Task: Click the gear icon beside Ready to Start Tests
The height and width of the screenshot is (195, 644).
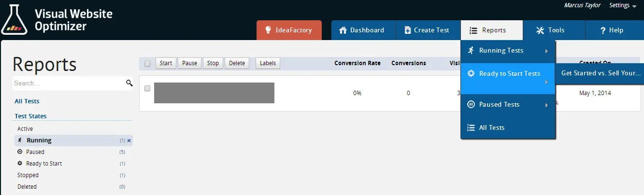Action: 471,73
